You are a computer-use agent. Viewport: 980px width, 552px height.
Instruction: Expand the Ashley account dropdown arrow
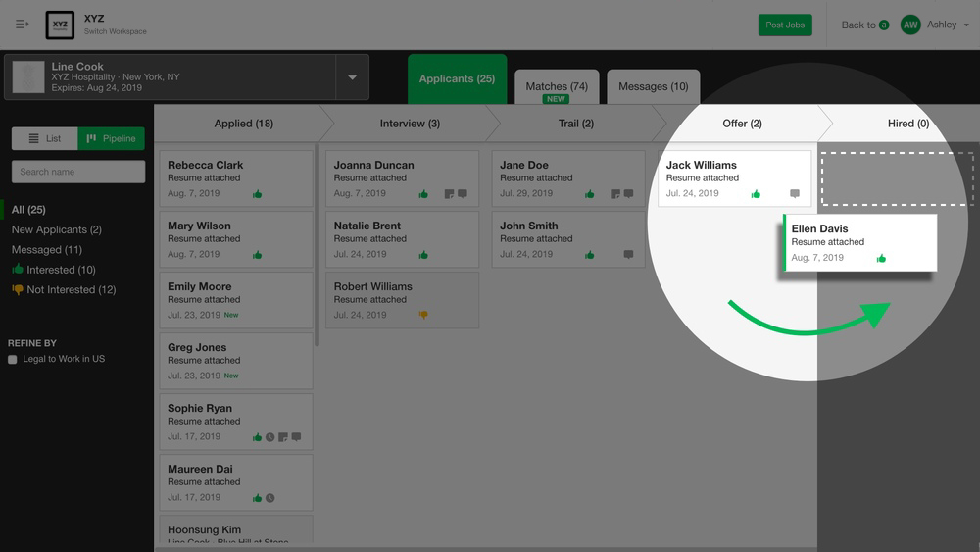point(966,25)
